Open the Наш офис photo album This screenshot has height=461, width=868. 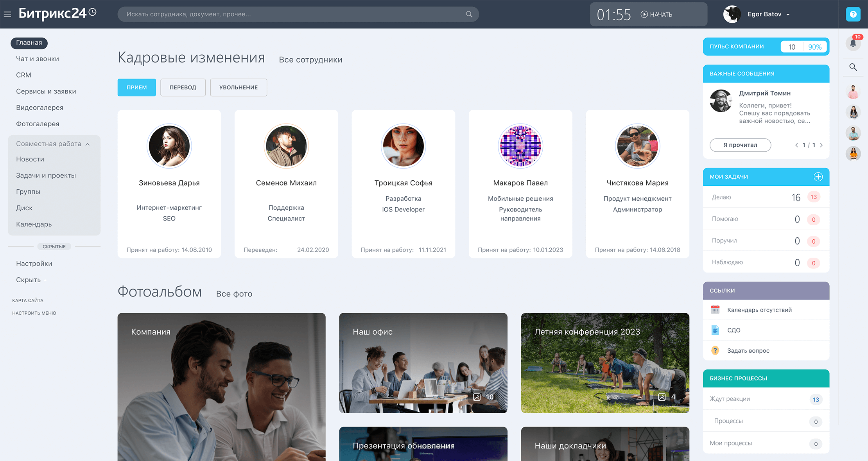pos(423,363)
